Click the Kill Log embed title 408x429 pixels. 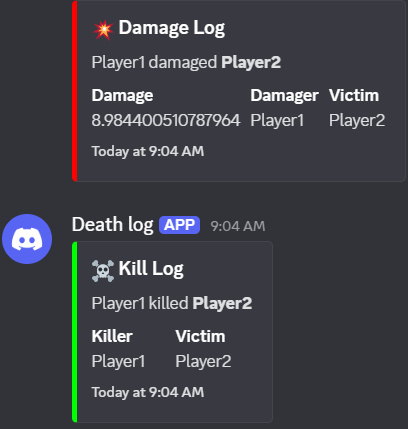[151, 269]
